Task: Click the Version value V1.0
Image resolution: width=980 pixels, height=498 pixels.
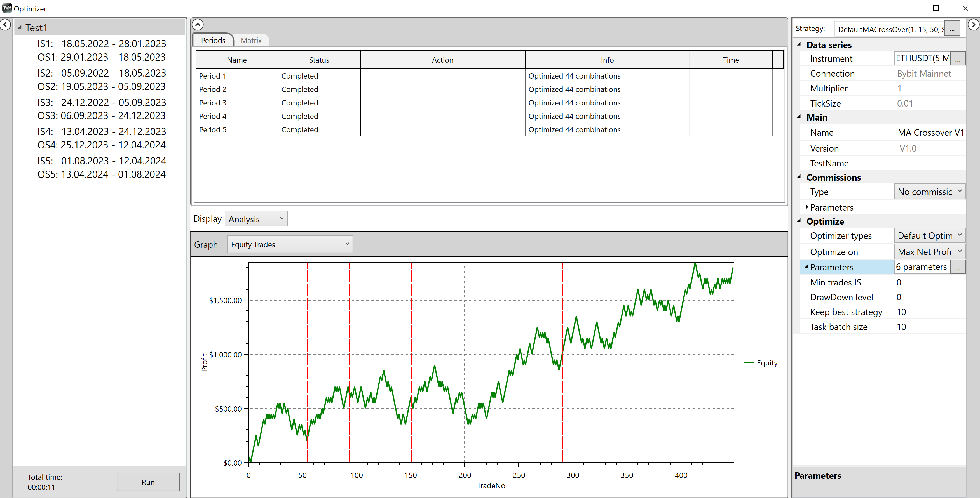Action: pos(930,148)
